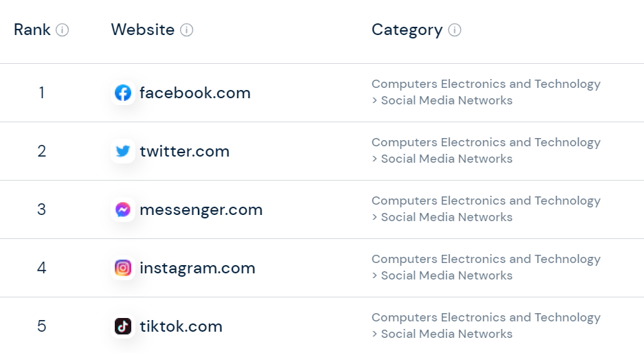Open Computers Electronics and Technology category for tiktok.com
Image resolution: width=644 pixels, height=353 pixels.
tap(486, 318)
